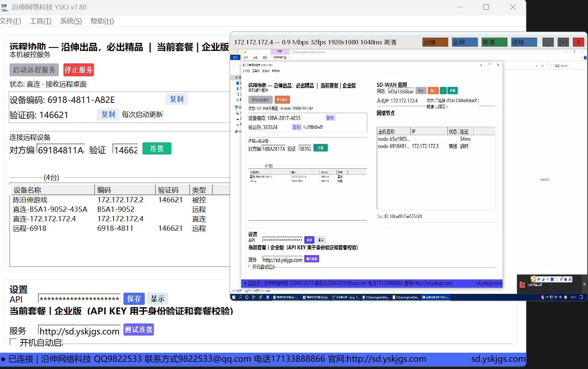Click remote window's green 连接 button
This screenshot has width=588, height=369.
click(x=321, y=148)
